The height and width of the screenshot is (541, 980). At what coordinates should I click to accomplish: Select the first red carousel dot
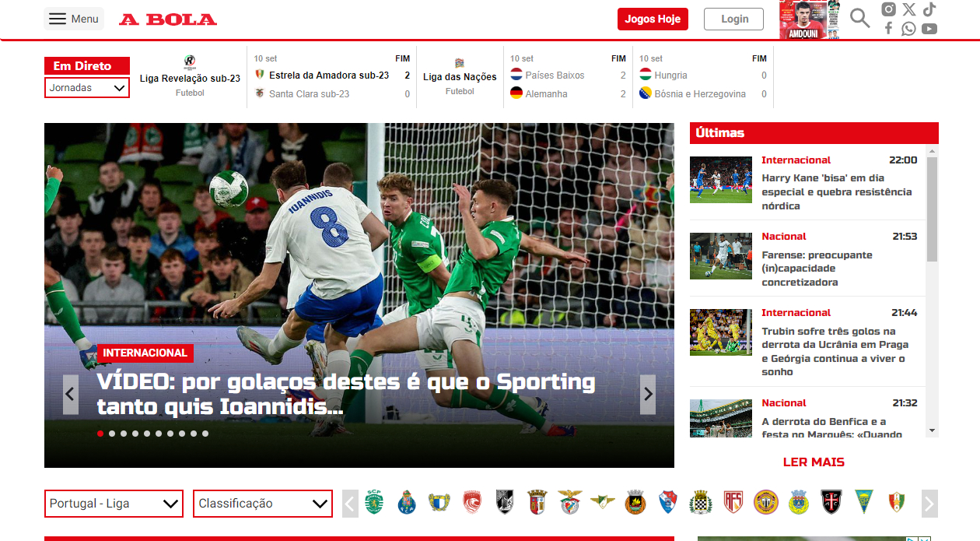pos(100,434)
